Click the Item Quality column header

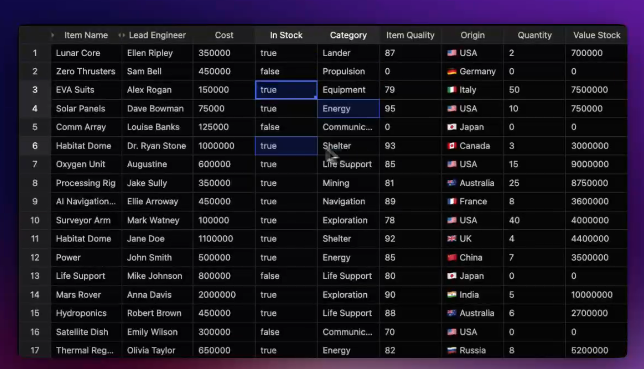[x=410, y=35]
